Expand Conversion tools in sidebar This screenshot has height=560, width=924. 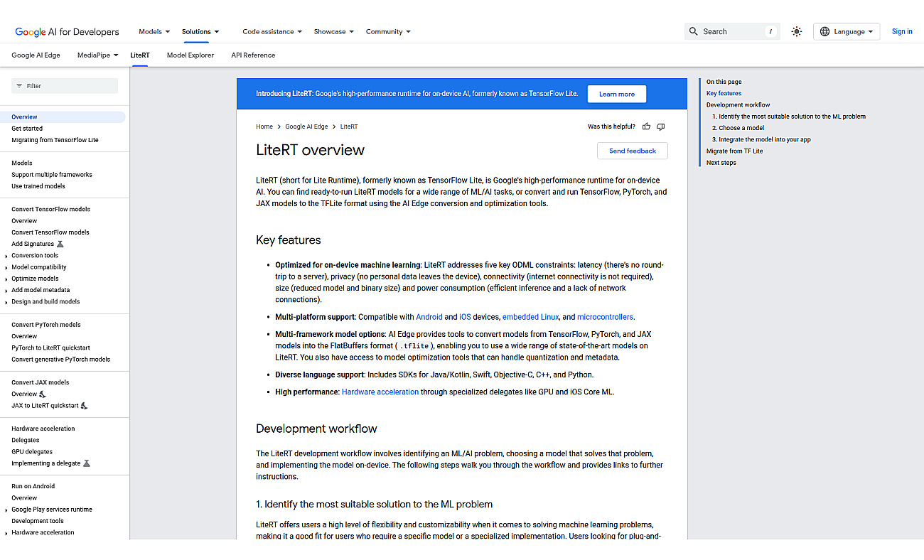coord(6,256)
